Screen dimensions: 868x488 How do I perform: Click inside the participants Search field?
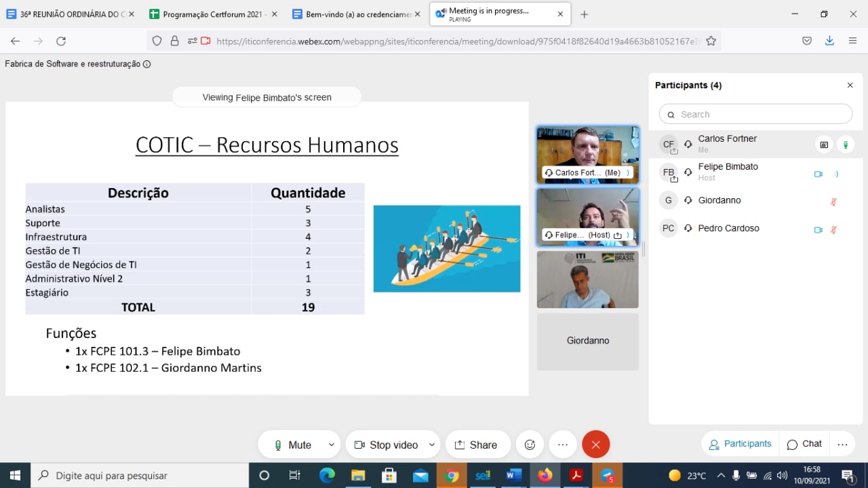pyautogui.click(x=755, y=114)
